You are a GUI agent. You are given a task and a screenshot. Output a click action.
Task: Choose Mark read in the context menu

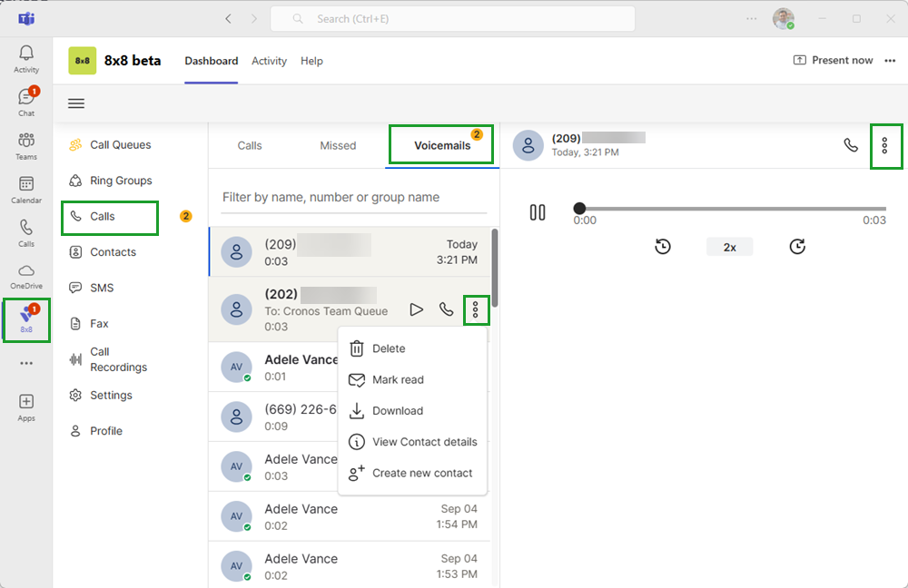[x=398, y=380]
